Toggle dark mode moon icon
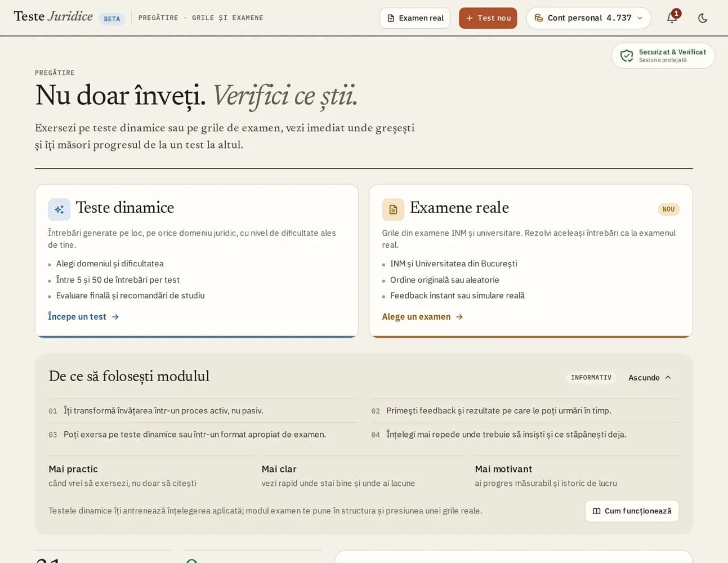The image size is (728, 563). point(703,18)
